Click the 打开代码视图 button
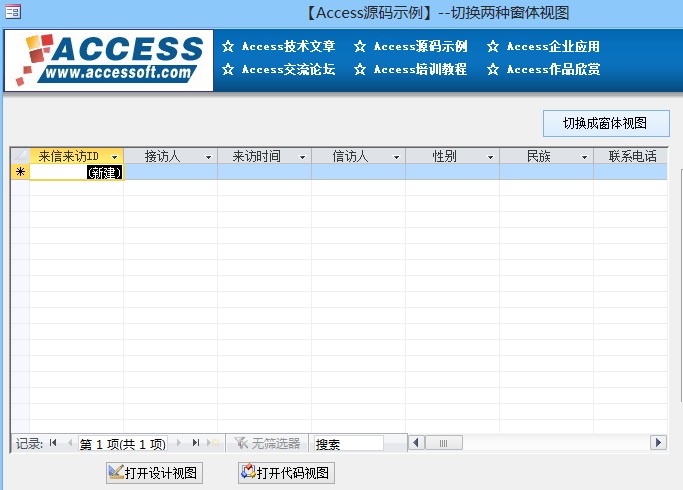Viewport: 683px width, 490px height. 286,473
